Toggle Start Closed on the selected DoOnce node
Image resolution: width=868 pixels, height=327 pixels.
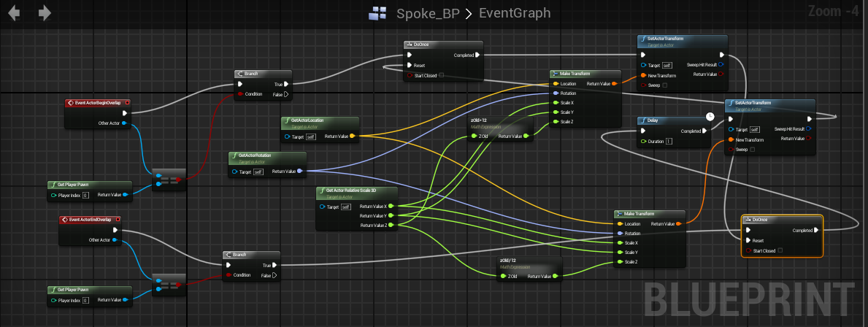point(780,250)
